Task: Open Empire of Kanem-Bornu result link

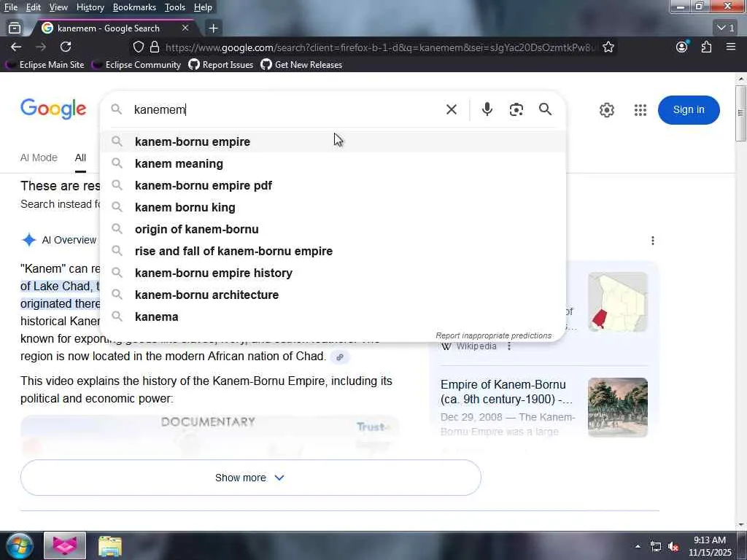Action: tap(506, 392)
